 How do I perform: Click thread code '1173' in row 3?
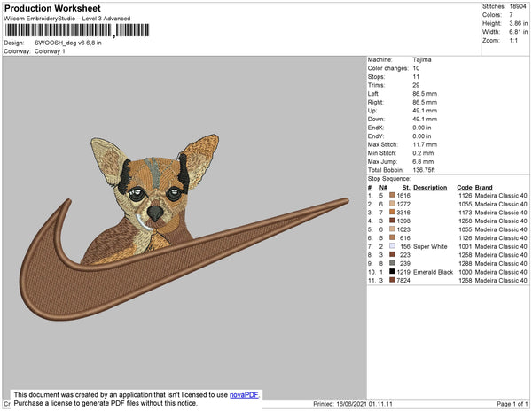[465, 213]
